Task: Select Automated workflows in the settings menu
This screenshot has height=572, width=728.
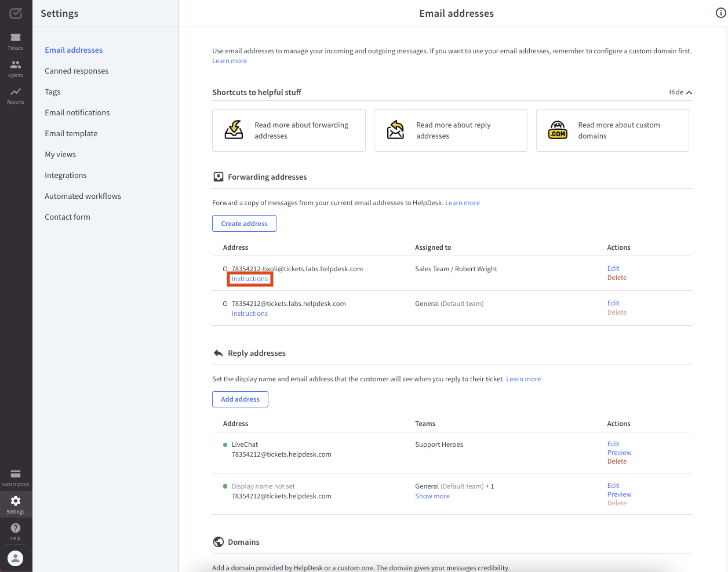Action: [83, 196]
